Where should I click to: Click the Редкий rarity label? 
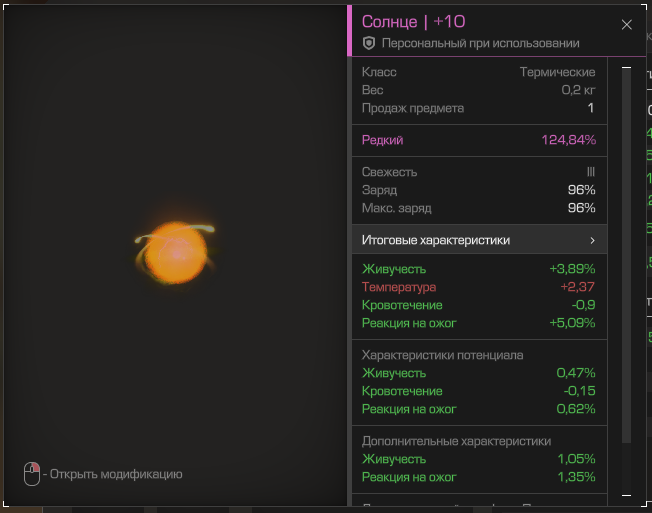click(x=382, y=140)
